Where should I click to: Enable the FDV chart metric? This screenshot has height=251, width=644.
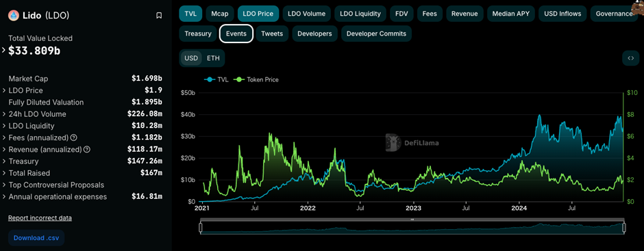click(x=401, y=14)
